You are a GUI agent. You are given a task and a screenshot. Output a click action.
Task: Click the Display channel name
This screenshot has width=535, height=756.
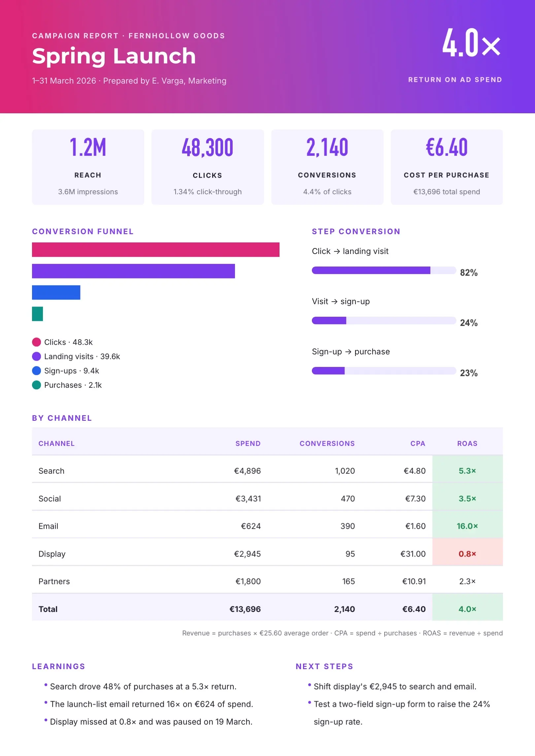tap(52, 554)
